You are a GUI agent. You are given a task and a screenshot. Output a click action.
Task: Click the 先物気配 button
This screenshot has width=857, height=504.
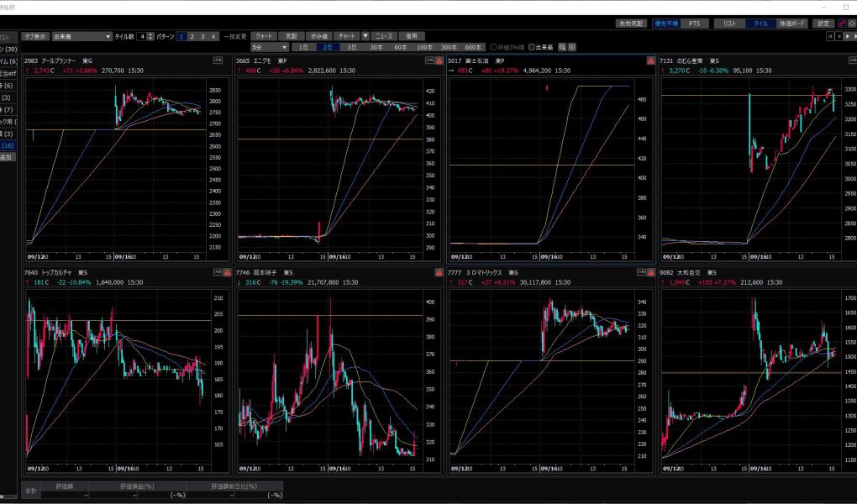(628, 24)
